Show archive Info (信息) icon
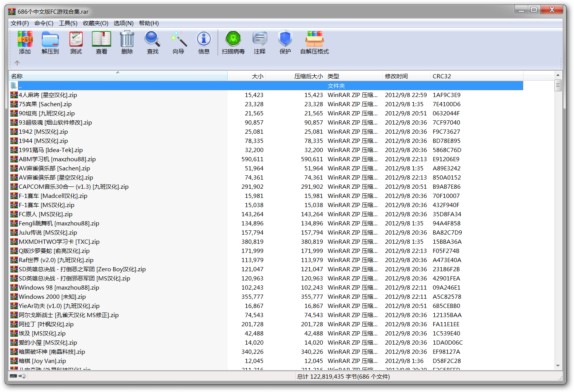Screen dimensions: 574x392 click(x=204, y=39)
